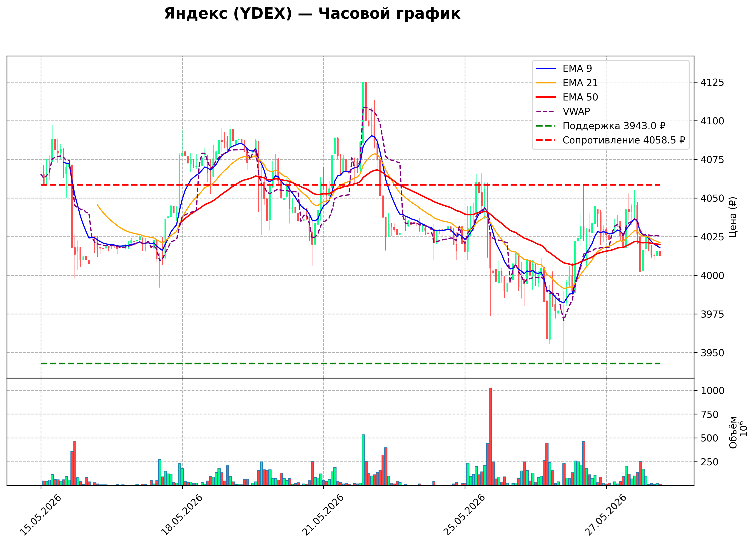The width and height of the screenshot is (756, 544).
Task: Select the EMA 50 legend label
Action: (x=580, y=97)
